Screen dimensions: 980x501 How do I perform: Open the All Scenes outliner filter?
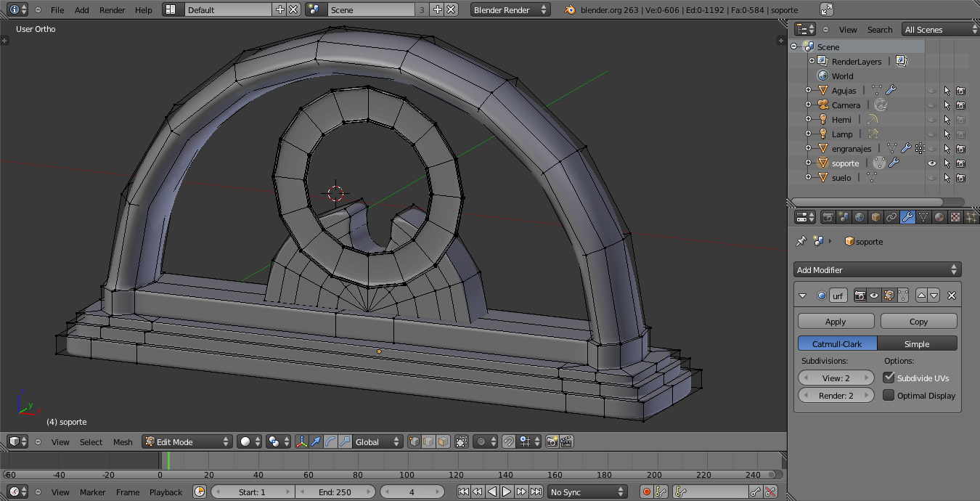[941, 29]
